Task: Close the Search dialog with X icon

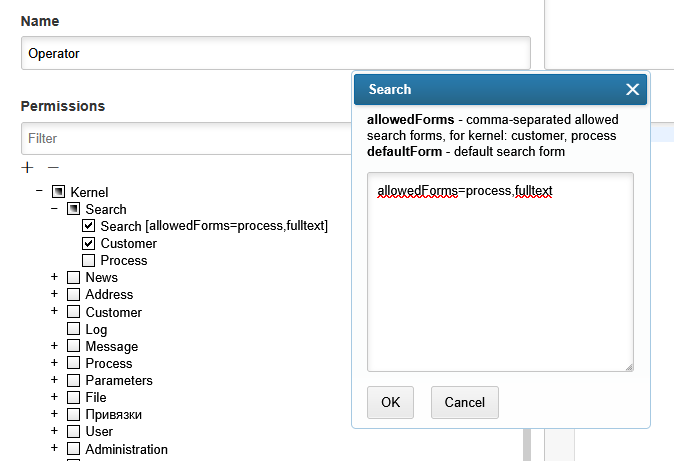Action: pyautogui.click(x=632, y=90)
